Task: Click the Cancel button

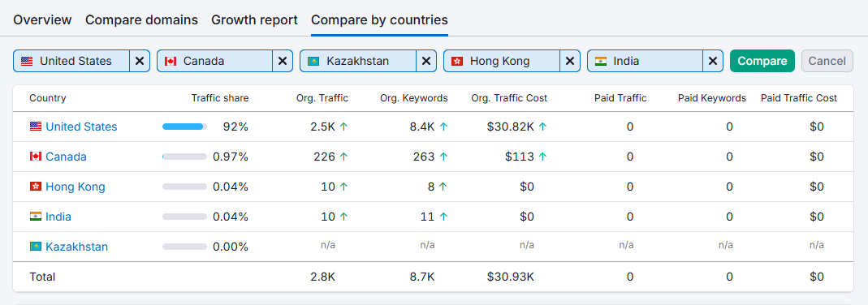Action: point(827,61)
